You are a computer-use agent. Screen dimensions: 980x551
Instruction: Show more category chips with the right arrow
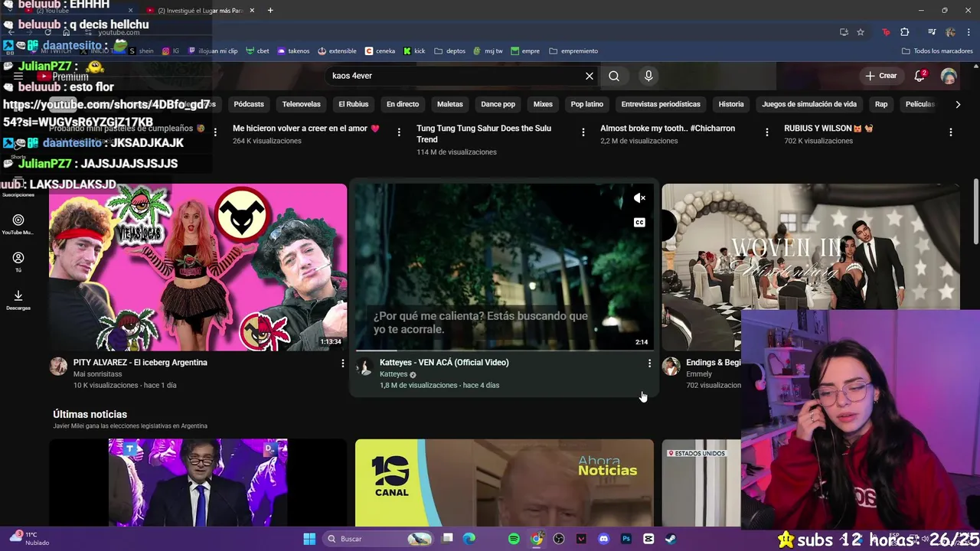(x=958, y=104)
